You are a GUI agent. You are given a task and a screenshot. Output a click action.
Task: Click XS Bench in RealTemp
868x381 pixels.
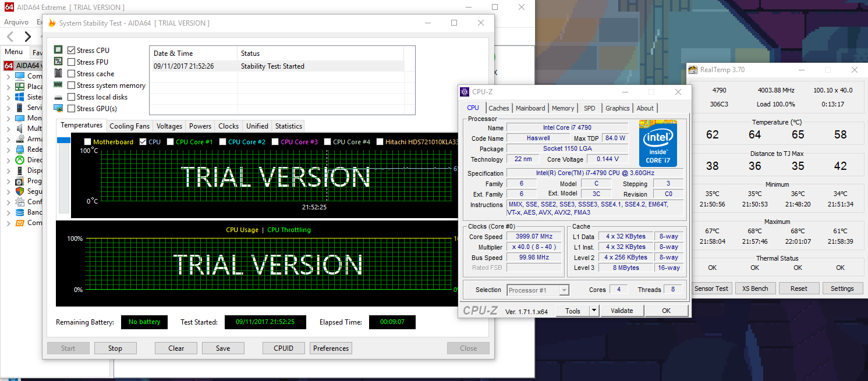(755, 289)
